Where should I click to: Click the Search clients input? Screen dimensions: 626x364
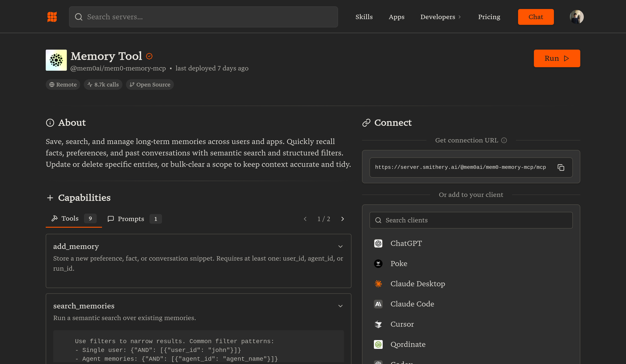(x=471, y=220)
